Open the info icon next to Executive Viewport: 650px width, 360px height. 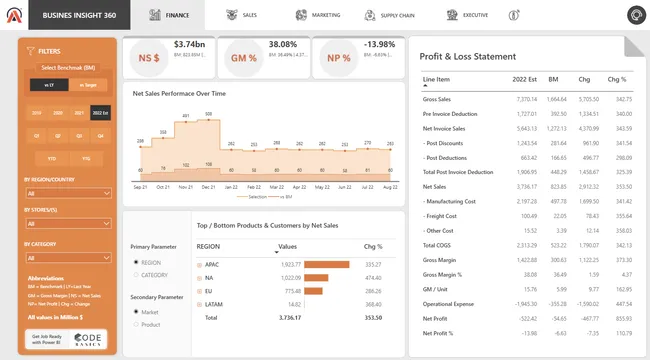pos(514,15)
